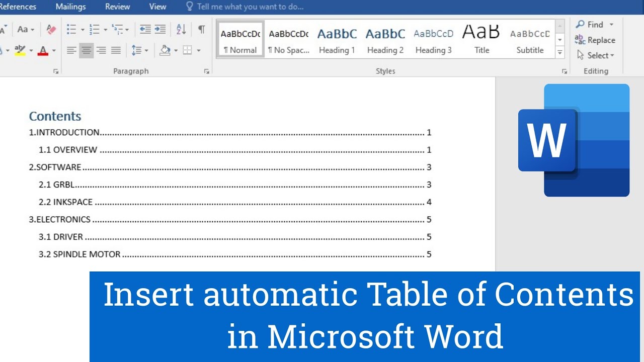Open the References tab

[18, 7]
